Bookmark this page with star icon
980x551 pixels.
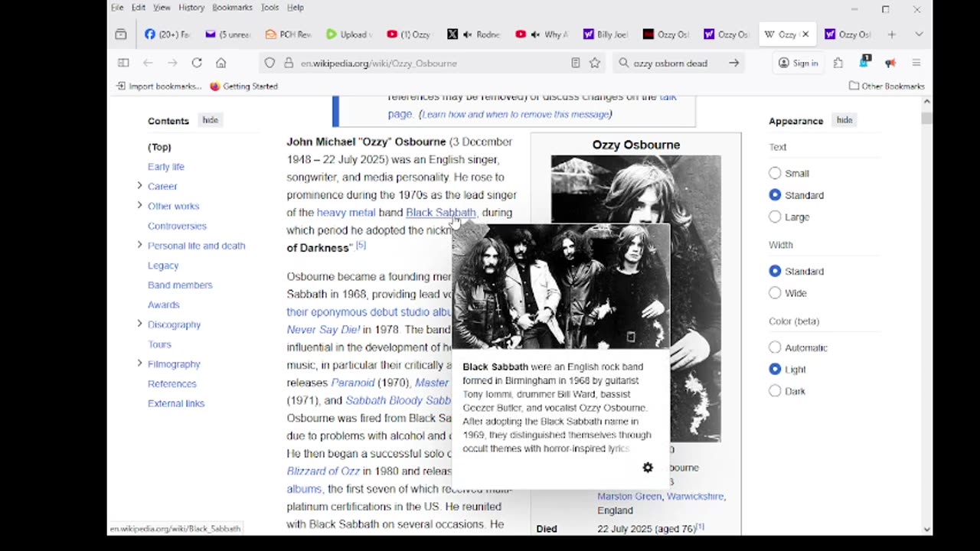coord(595,63)
